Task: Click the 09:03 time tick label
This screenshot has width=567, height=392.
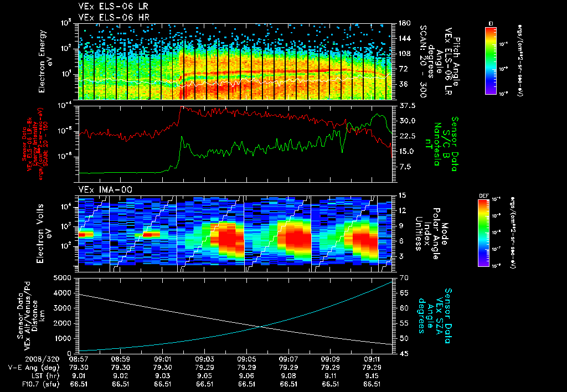Action: click(205, 359)
